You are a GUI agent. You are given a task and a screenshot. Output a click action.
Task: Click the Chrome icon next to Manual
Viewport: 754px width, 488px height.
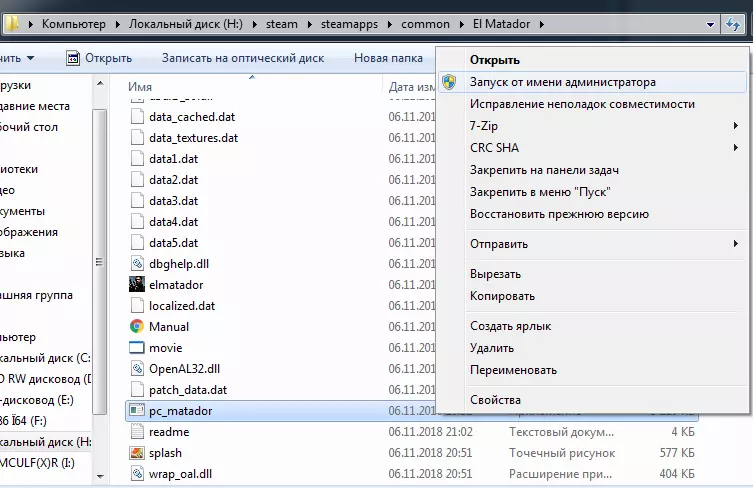137,327
